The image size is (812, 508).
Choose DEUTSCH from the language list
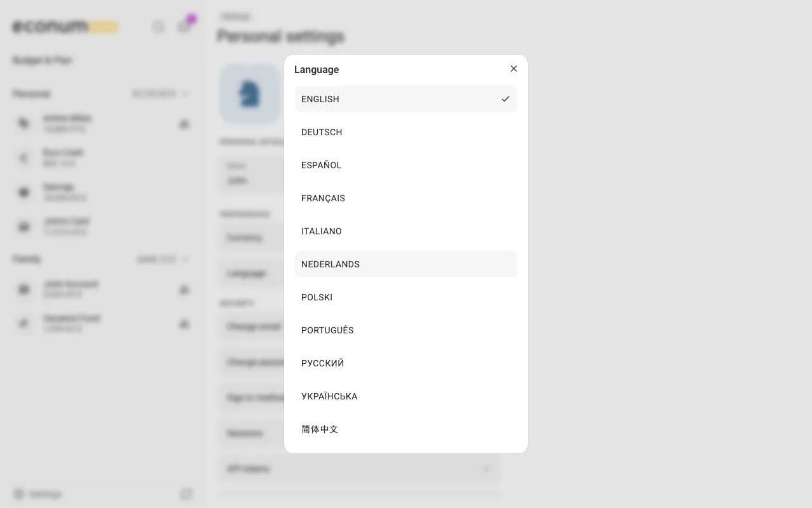tap(406, 132)
